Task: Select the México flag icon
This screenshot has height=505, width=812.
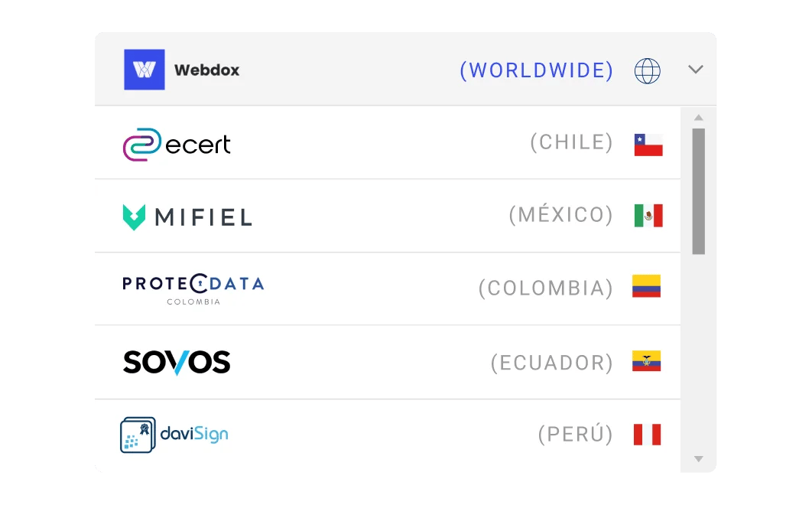Action: click(x=648, y=216)
